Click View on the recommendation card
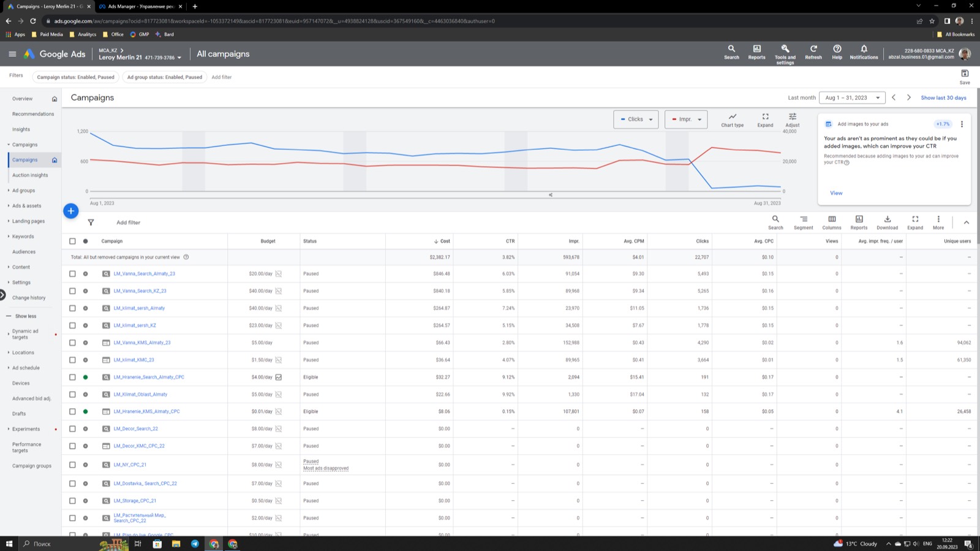This screenshot has height=551, width=980. [x=836, y=193]
